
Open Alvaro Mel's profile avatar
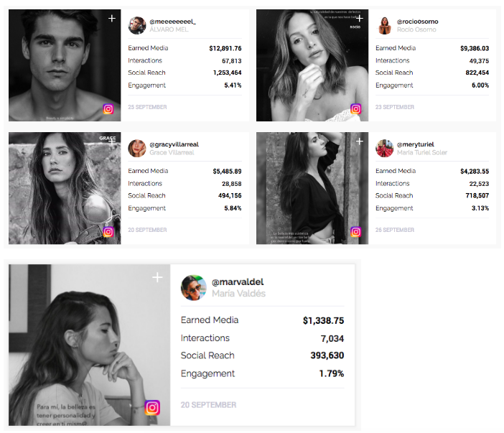tap(136, 25)
